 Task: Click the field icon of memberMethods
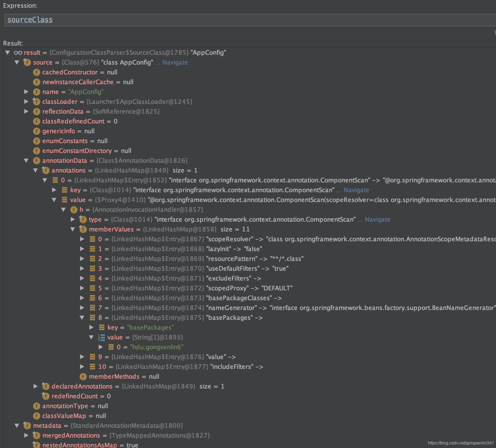83,377
